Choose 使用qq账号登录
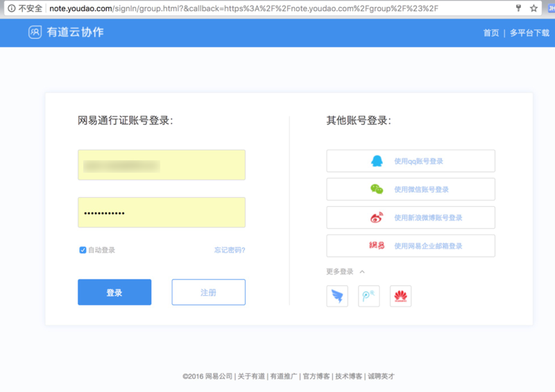Image resolution: width=555 pixels, height=392 pixels. tap(411, 161)
